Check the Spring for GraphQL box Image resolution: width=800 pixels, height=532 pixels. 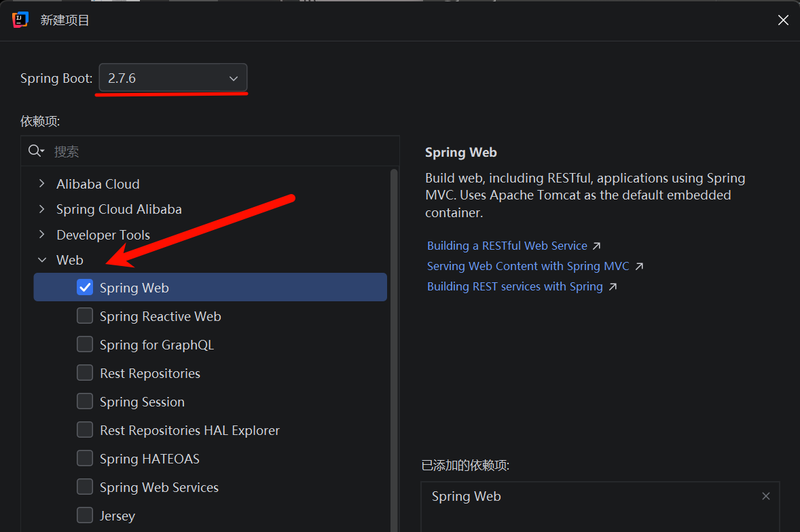[85, 345]
